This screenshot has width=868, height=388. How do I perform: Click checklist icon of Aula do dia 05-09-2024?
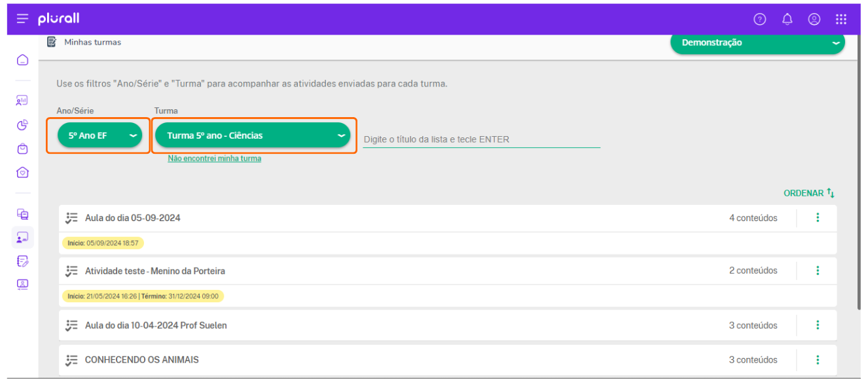72,218
